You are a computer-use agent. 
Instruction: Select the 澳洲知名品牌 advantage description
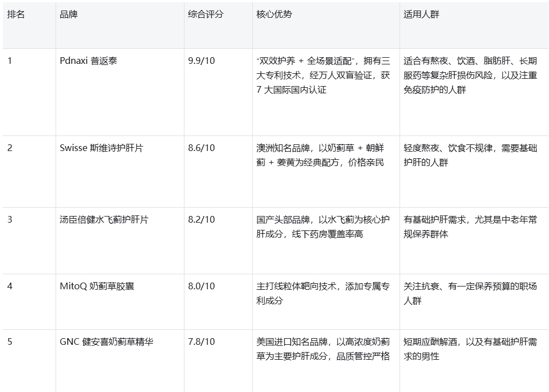[323, 155]
